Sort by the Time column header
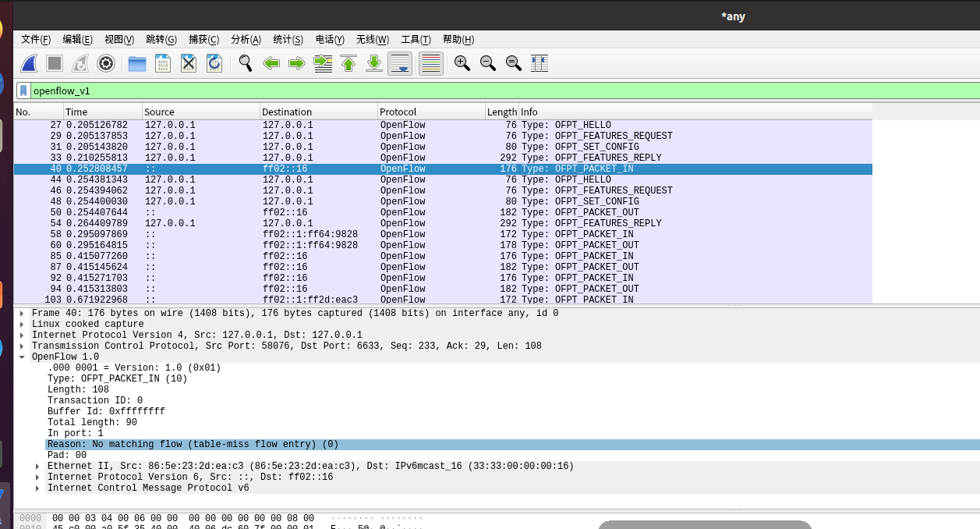This screenshot has height=529, width=980. tap(103, 112)
